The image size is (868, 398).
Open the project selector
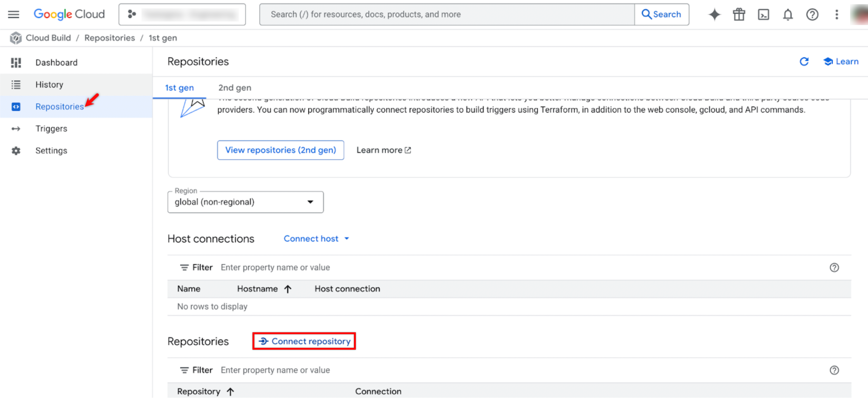pyautogui.click(x=182, y=14)
